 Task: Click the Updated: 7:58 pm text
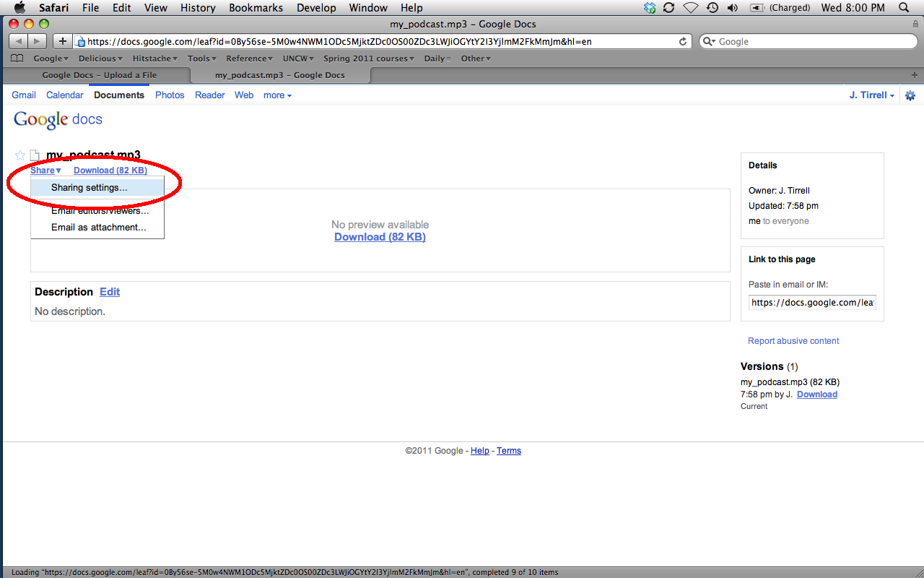pyautogui.click(x=783, y=206)
